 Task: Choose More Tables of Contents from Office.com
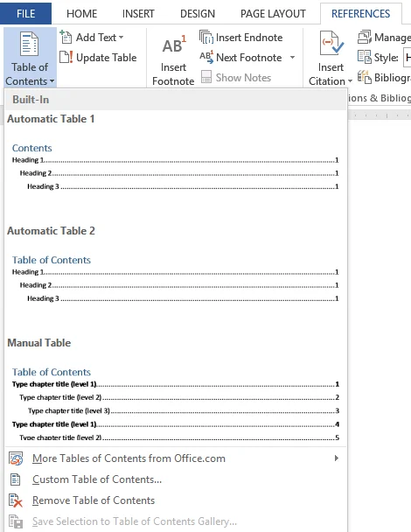[176, 458]
